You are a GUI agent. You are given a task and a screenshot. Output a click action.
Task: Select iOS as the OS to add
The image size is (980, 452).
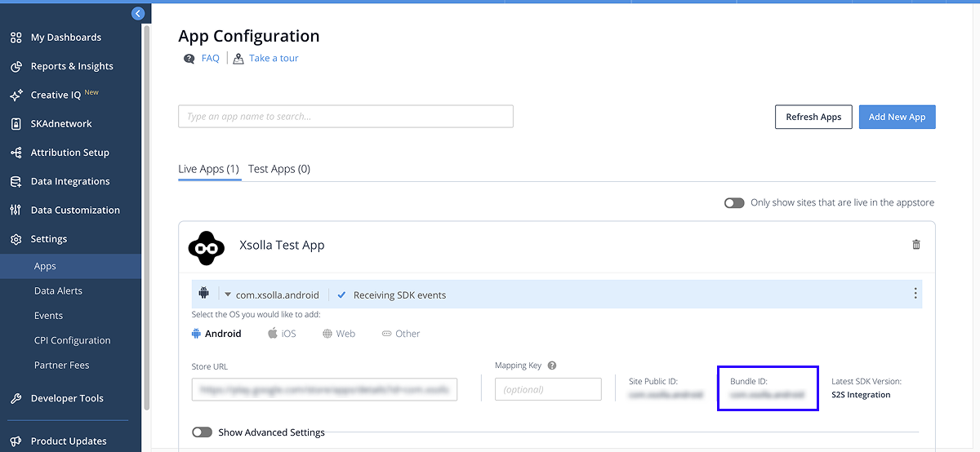282,334
